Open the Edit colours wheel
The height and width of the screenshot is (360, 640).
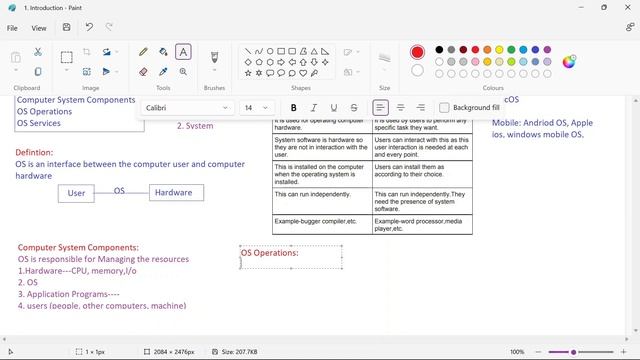(569, 62)
